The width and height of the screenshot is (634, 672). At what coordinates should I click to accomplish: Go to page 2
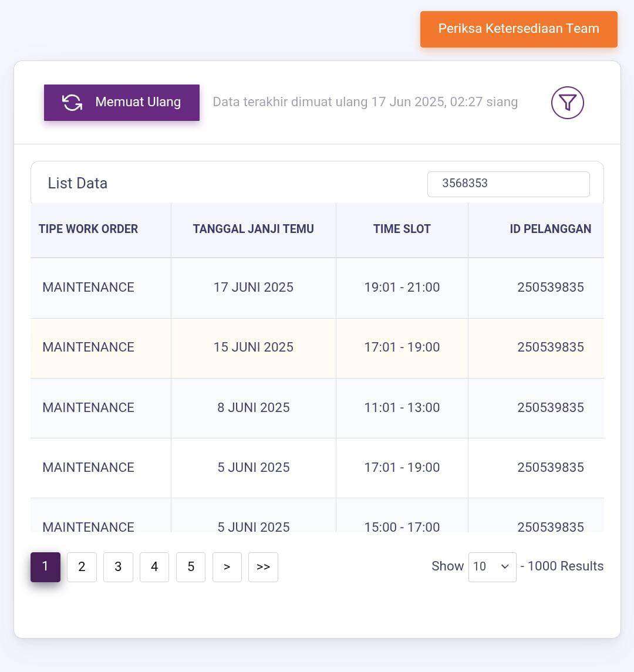click(82, 567)
